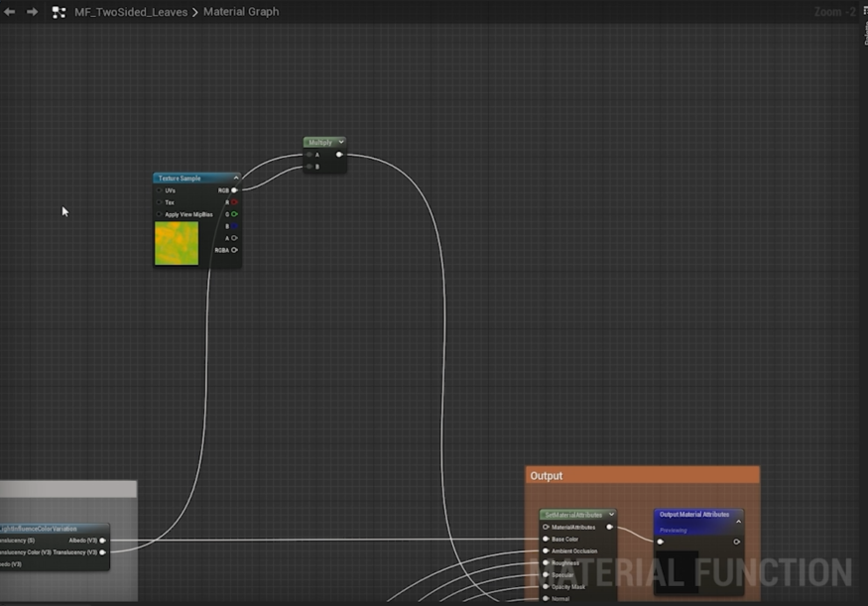Click the Output Material Attributes preview thumbnail

pyautogui.click(x=677, y=572)
